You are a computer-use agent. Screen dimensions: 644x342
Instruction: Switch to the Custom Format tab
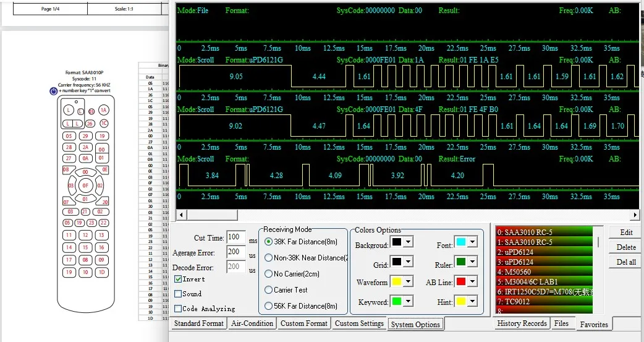point(303,323)
